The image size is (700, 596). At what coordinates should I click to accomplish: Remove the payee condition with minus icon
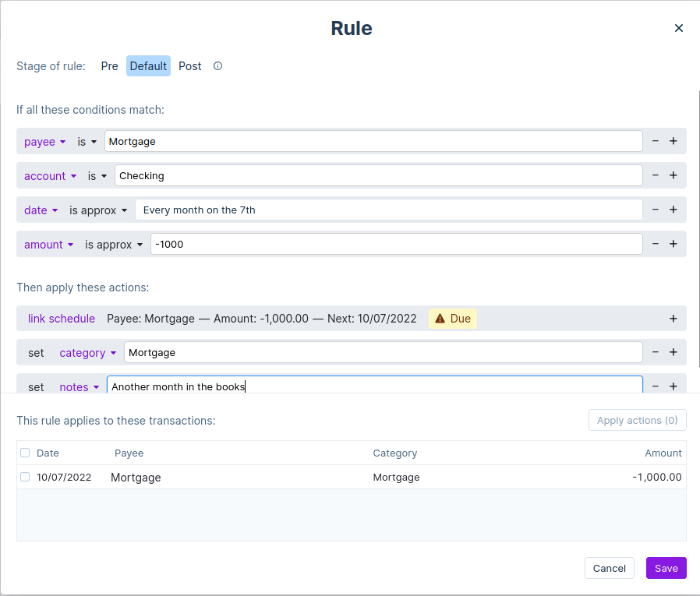coord(656,141)
